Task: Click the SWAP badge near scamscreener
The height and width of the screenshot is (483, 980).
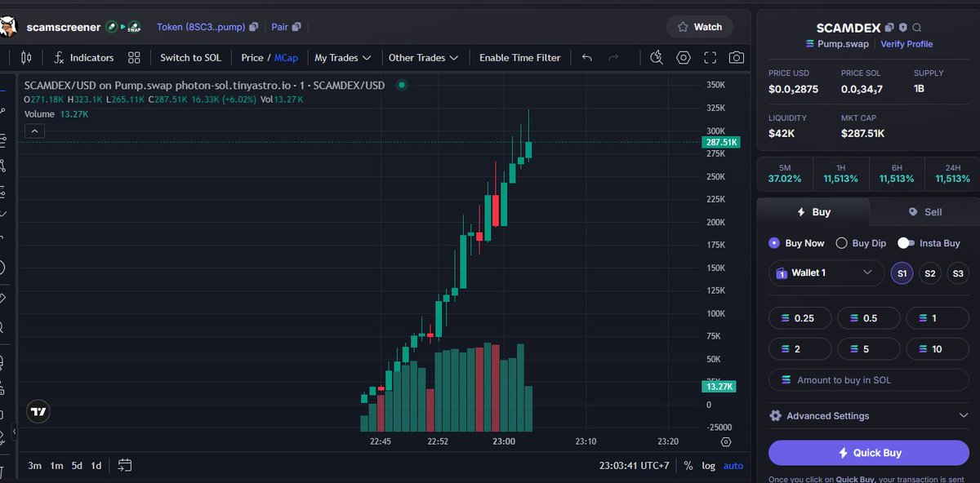Action: click(x=134, y=28)
